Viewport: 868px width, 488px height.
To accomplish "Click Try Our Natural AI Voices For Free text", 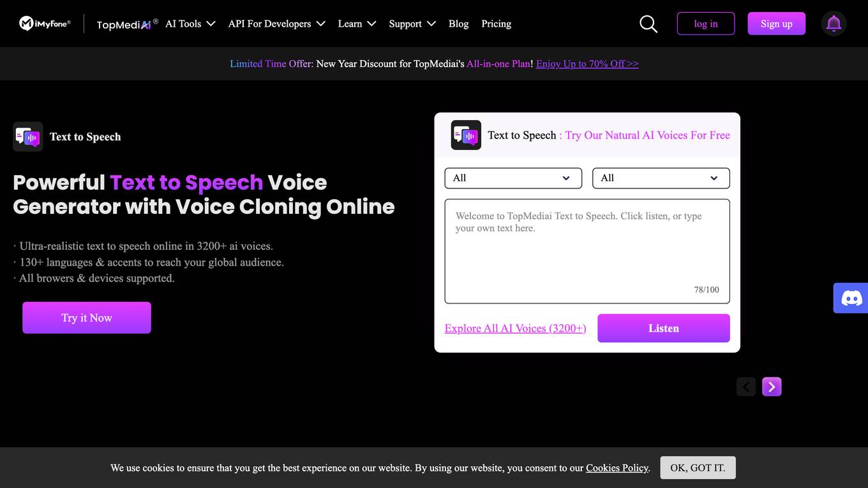I will 647,135.
